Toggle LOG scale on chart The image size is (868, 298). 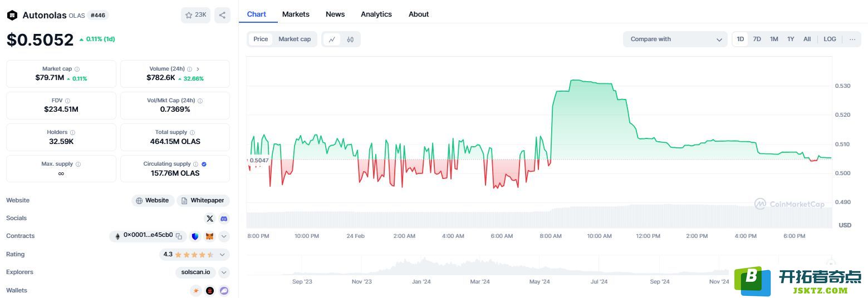(830, 39)
